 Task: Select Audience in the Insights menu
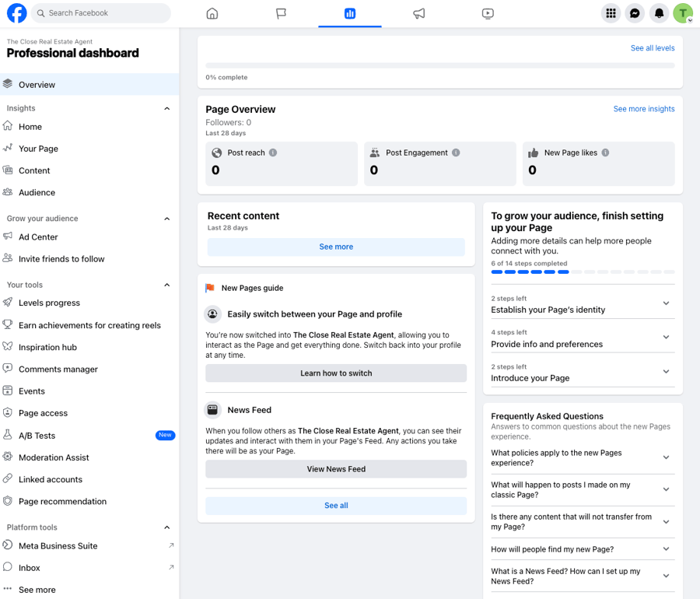click(35, 192)
